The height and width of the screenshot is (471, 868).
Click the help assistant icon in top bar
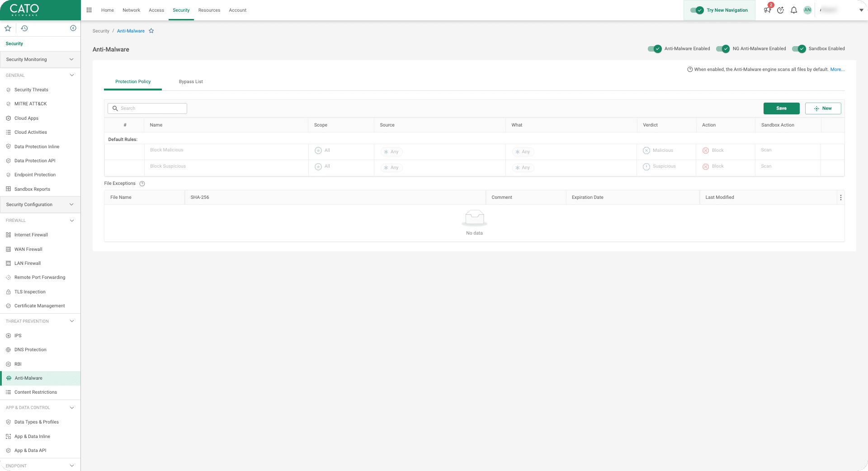(x=780, y=10)
